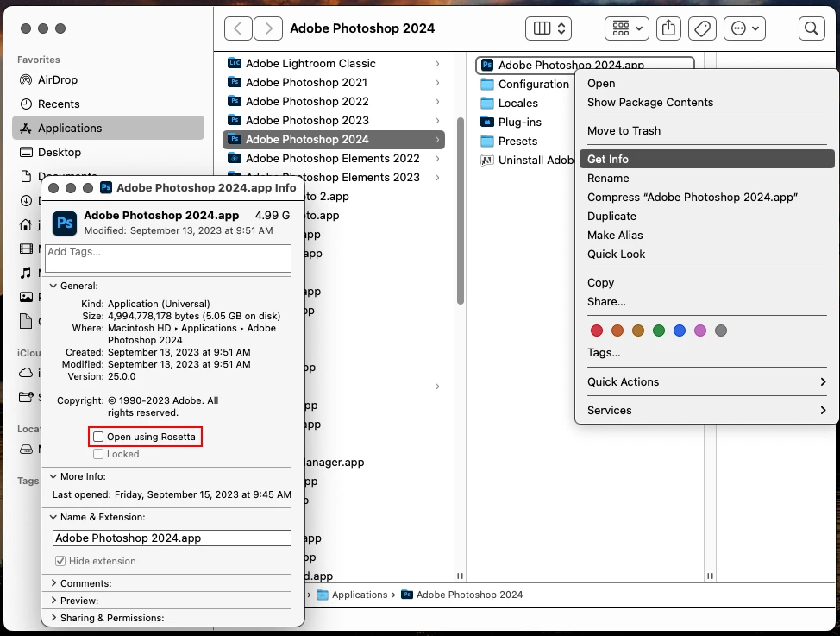Select the Adobe Photoshop 2021 folder
The image size is (840, 636).
(333, 83)
